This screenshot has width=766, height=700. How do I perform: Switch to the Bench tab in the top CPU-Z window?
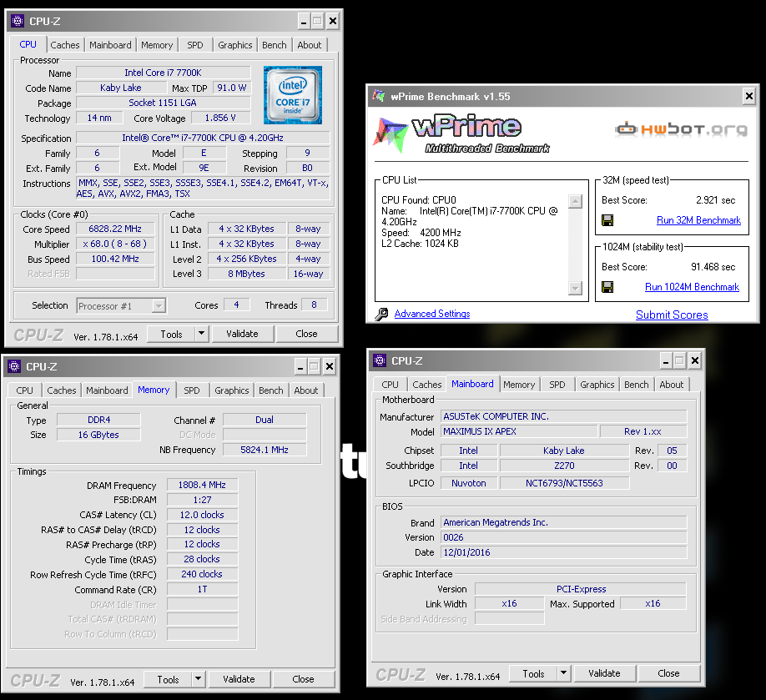point(274,45)
